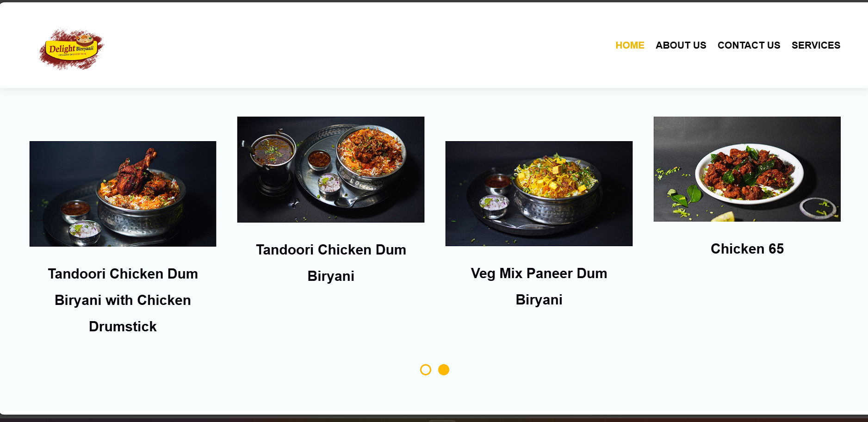The height and width of the screenshot is (422, 868).
Task: Click the Veg Mix Paneer Dum Biryani title
Action: (x=539, y=286)
